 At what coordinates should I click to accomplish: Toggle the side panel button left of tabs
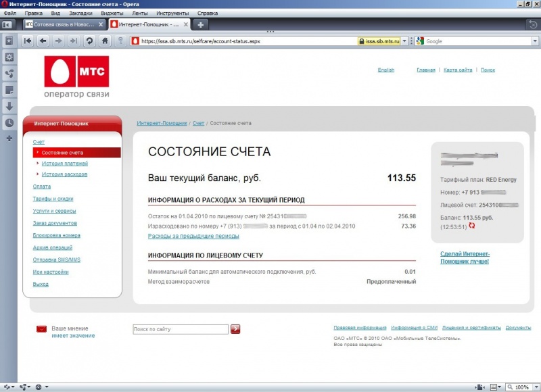(x=8, y=24)
